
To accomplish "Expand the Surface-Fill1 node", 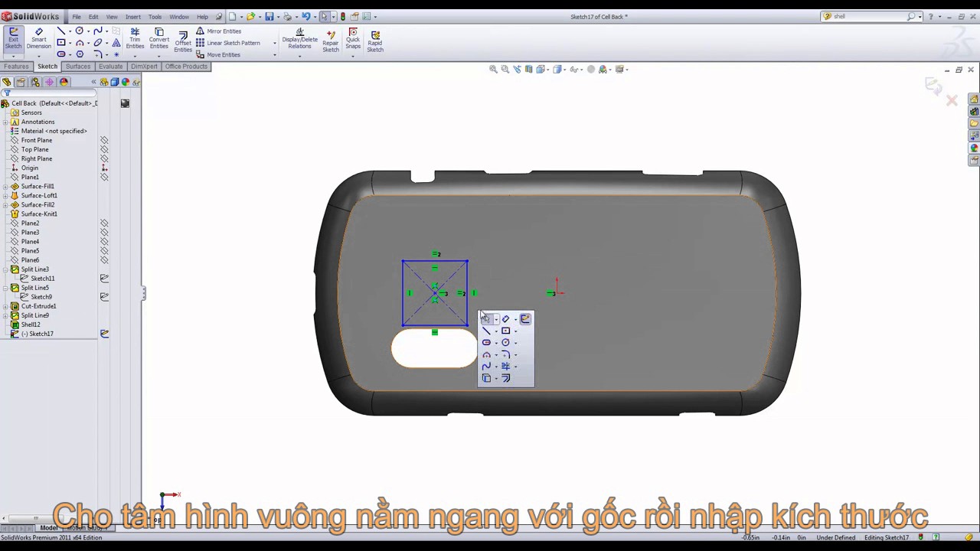I will pos(5,186).
